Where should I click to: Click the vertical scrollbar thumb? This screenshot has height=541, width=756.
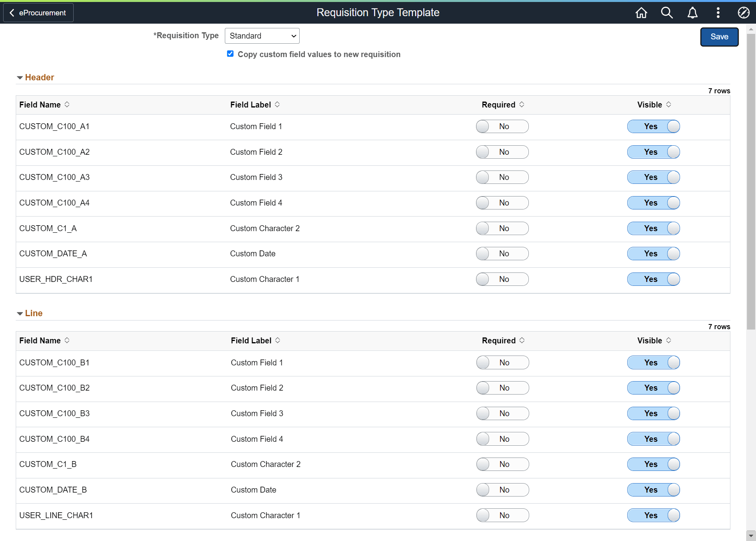[x=750, y=177]
